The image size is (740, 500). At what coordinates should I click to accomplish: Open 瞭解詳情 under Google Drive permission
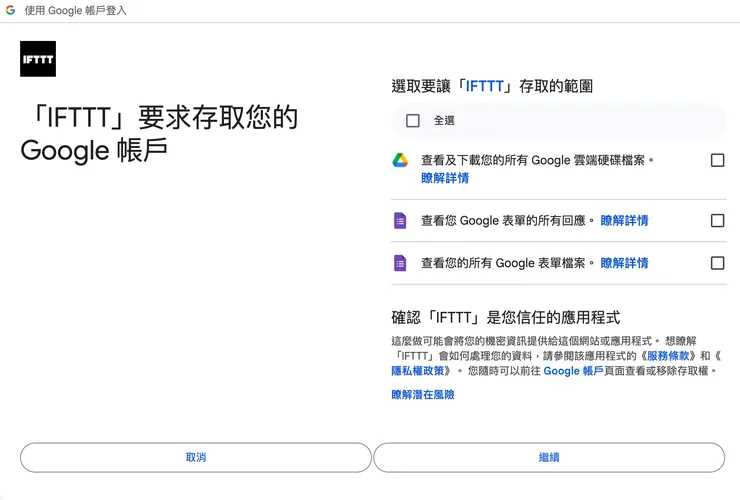click(x=445, y=178)
